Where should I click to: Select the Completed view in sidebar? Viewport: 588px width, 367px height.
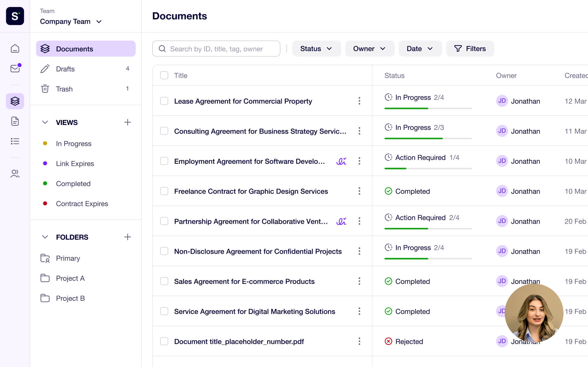[73, 183]
